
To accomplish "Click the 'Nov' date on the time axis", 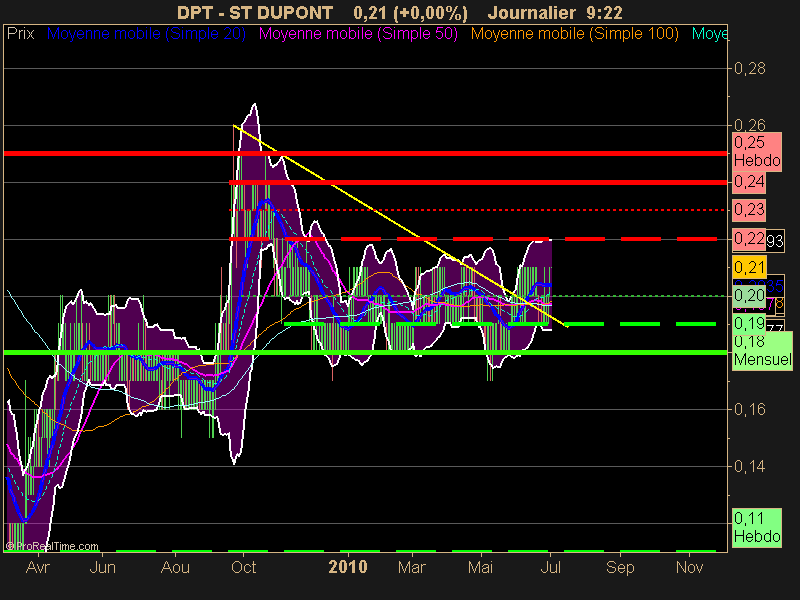I will pyautogui.click(x=689, y=567).
